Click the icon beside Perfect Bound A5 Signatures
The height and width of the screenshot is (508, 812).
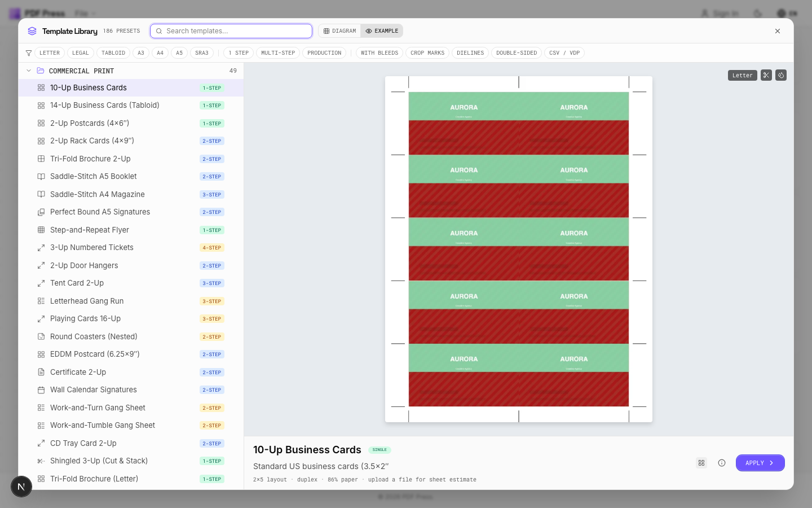41,212
